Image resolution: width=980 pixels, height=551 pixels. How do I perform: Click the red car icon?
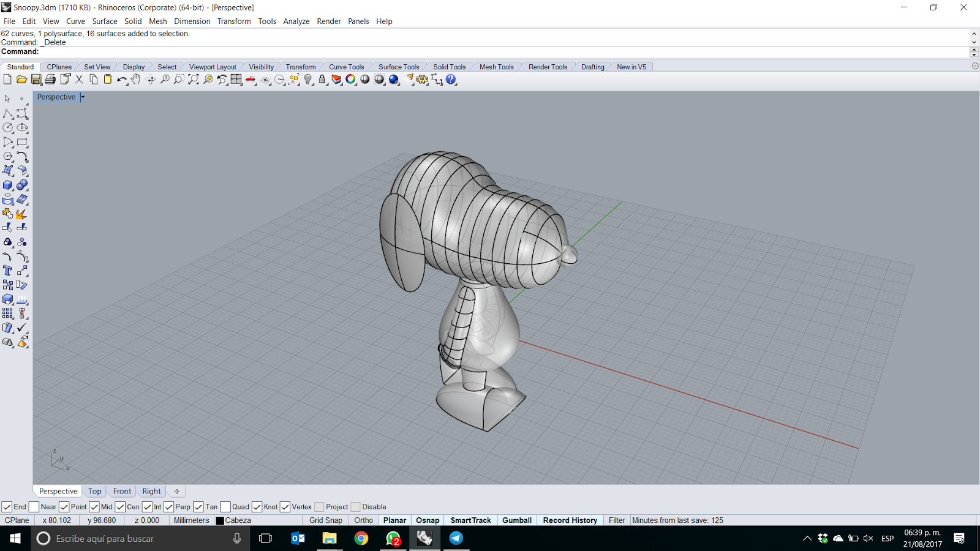(x=251, y=80)
